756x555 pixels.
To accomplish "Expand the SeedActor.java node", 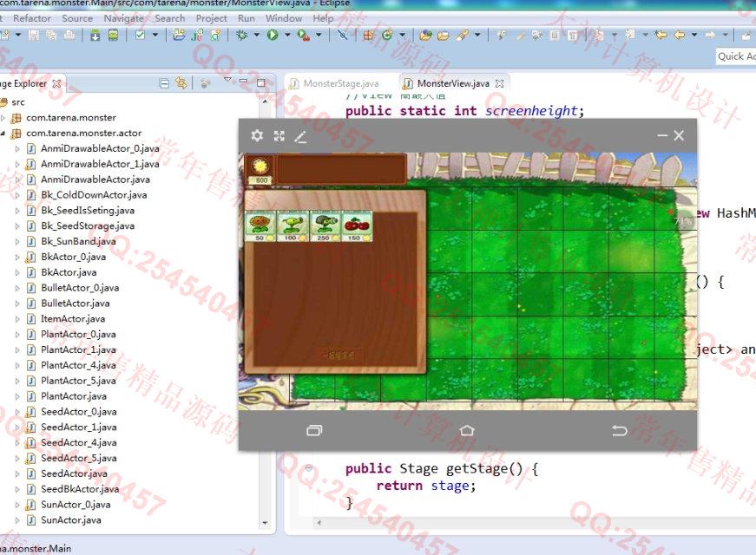I will [17, 473].
